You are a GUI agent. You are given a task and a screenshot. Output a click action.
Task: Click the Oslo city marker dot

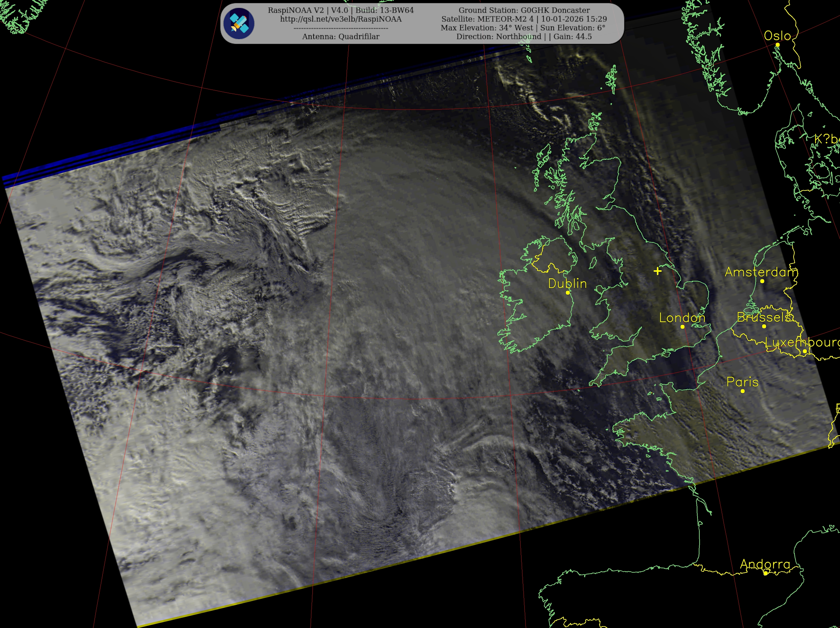click(x=777, y=45)
